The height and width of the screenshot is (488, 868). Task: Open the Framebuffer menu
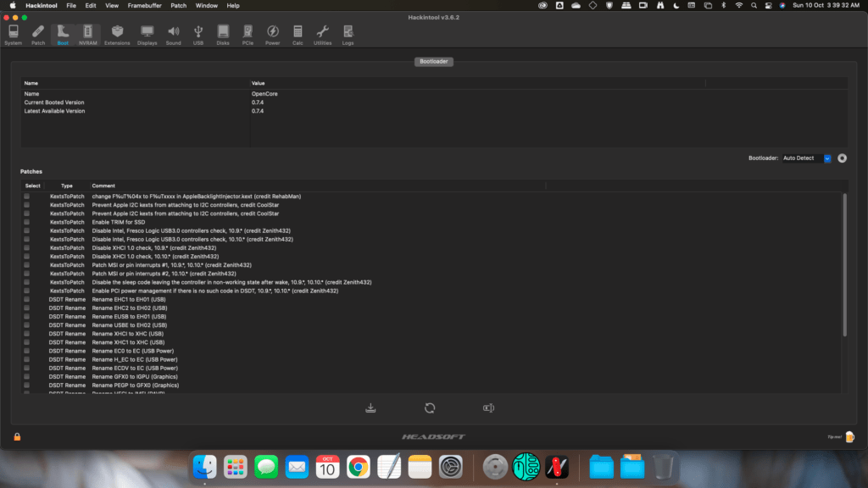144,6
